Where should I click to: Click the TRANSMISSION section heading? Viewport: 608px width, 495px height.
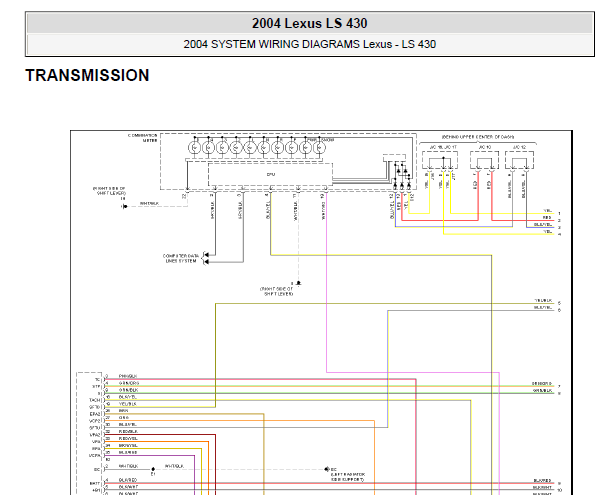pyautogui.click(x=87, y=75)
